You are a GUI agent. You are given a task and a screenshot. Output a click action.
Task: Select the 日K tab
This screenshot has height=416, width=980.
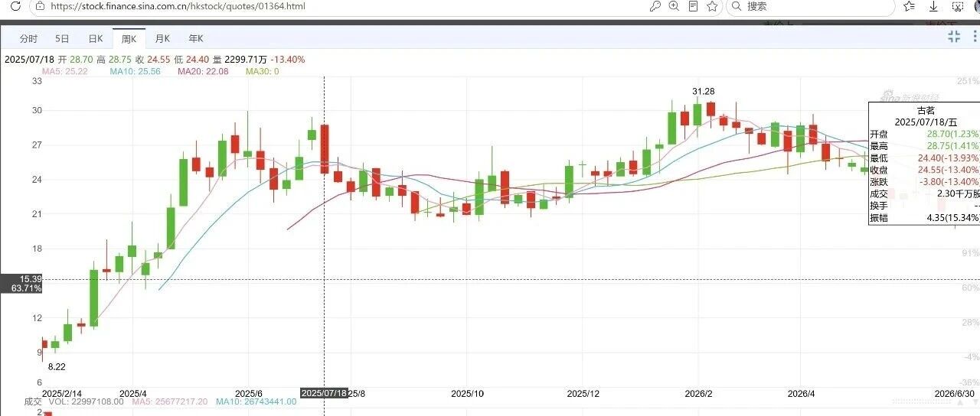[95, 38]
